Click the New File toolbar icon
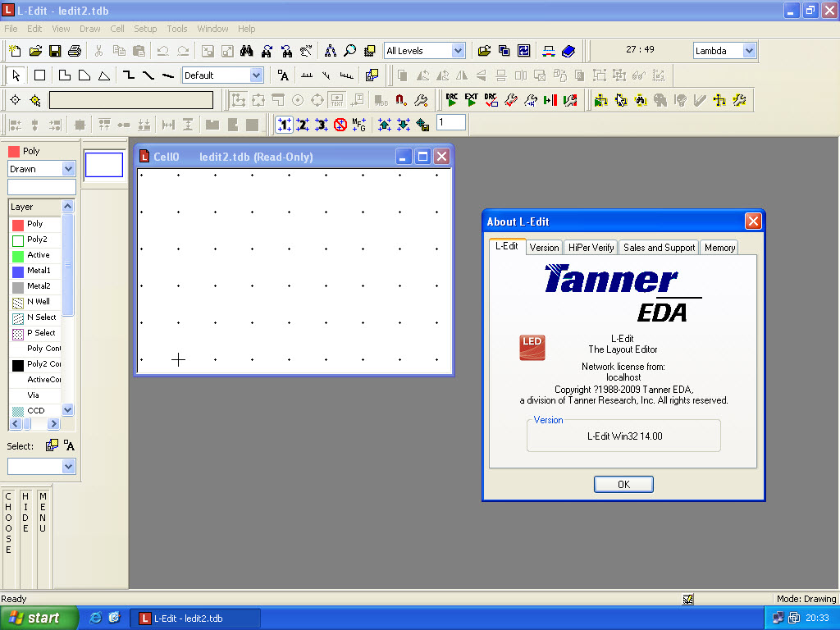This screenshot has width=840, height=630. 15,51
